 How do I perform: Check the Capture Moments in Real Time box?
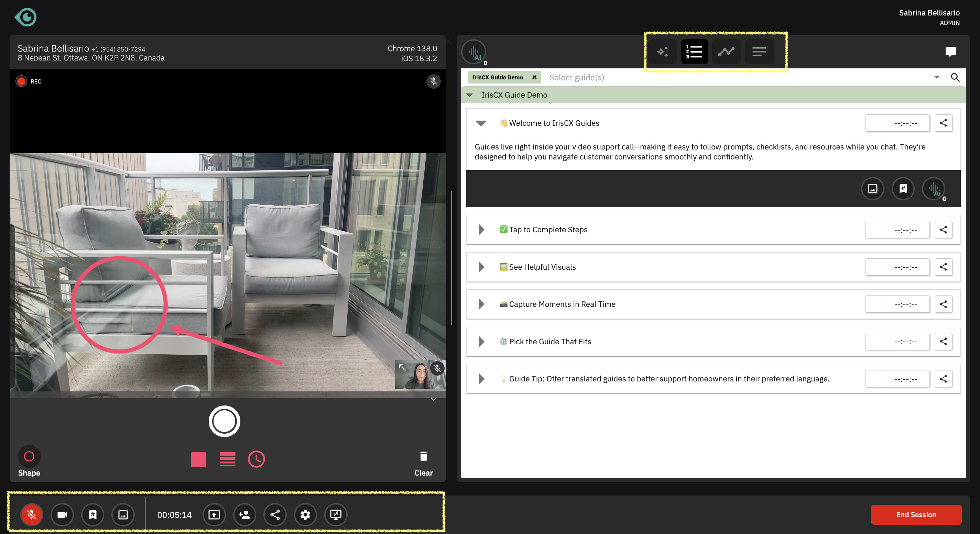pyautogui.click(x=873, y=304)
